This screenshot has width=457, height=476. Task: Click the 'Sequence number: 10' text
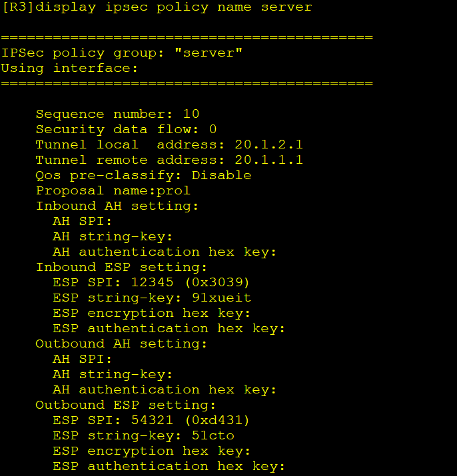(x=118, y=114)
